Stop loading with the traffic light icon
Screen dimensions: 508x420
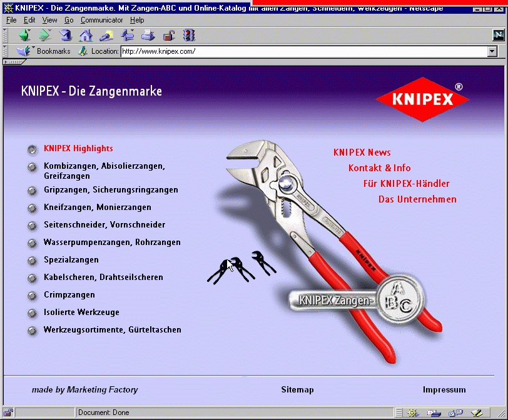pyautogui.click(x=189, y=35)
